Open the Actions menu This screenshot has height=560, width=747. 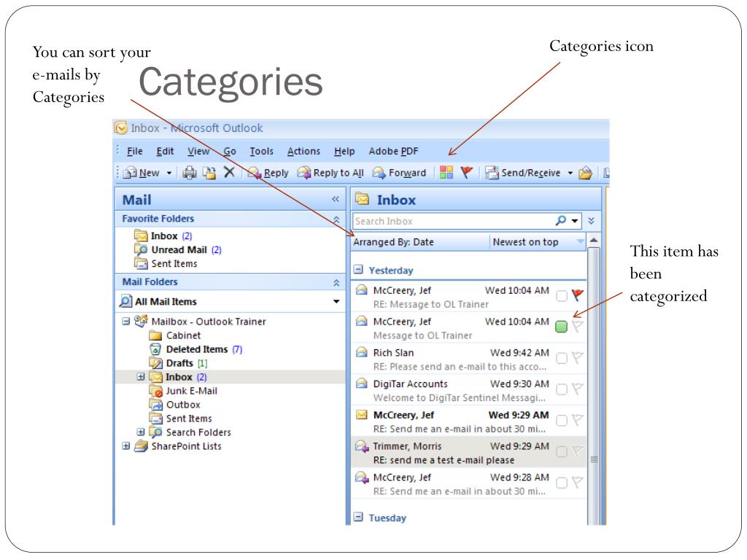(303, 151)
